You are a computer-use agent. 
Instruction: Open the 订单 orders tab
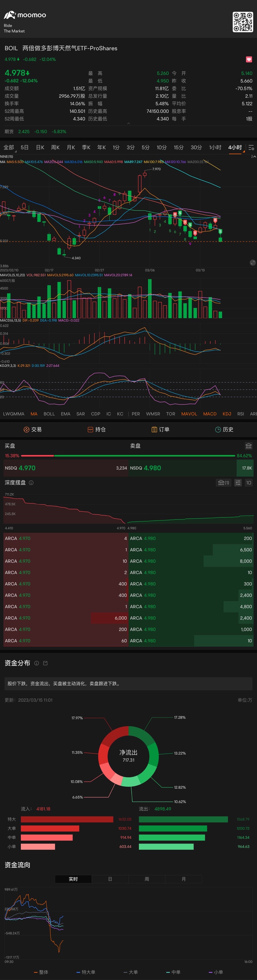160,429
